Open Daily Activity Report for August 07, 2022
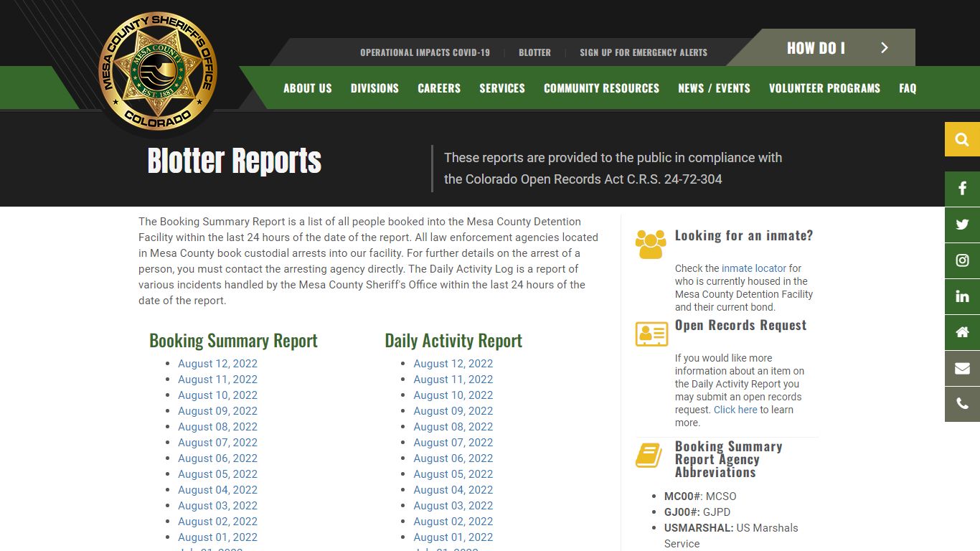Image resolution: width=980 pixels, height=551 pixels. (x=453, y=443)
